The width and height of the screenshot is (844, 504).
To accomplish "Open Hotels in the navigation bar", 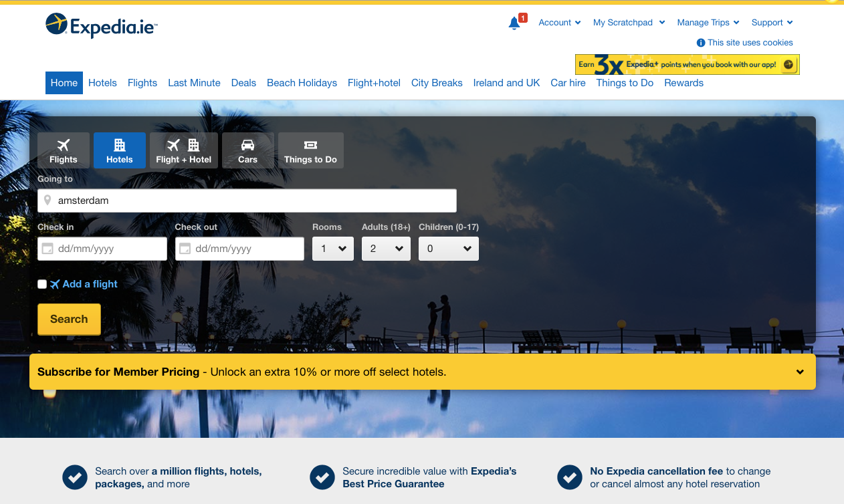I will pos(102,83).
